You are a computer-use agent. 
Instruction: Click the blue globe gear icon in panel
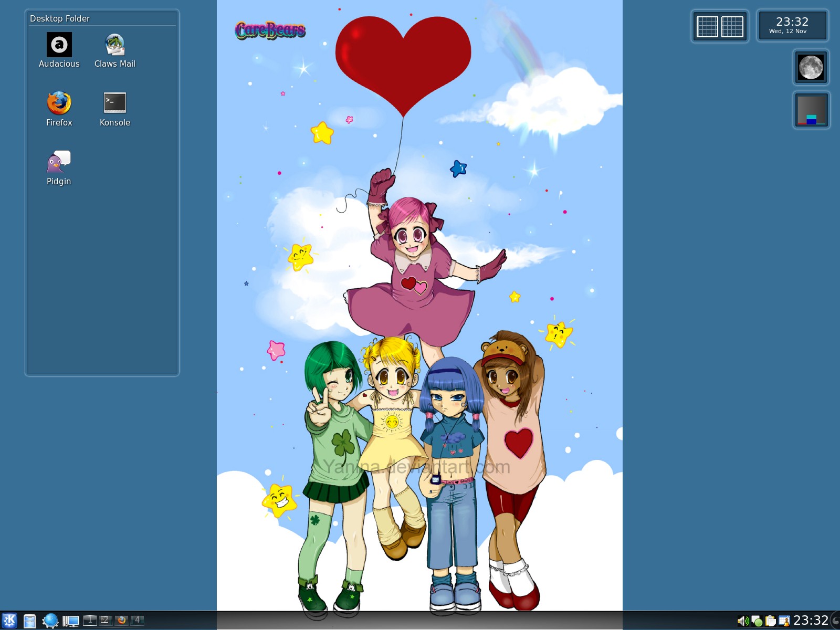50,621
